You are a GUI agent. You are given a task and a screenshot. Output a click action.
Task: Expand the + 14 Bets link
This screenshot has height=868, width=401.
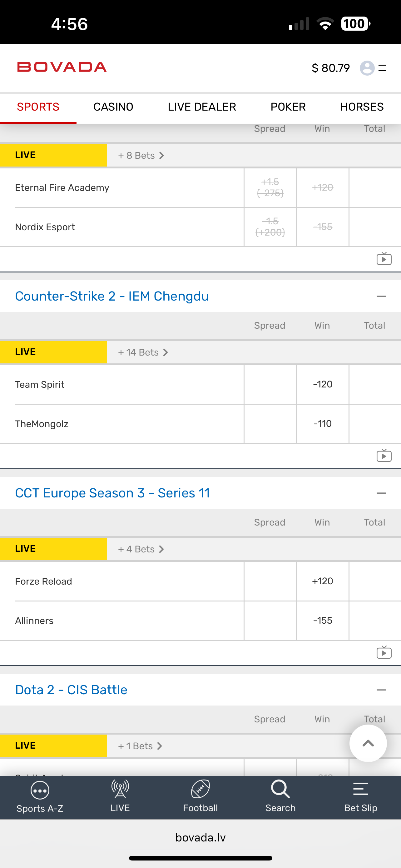coord(143,352)
